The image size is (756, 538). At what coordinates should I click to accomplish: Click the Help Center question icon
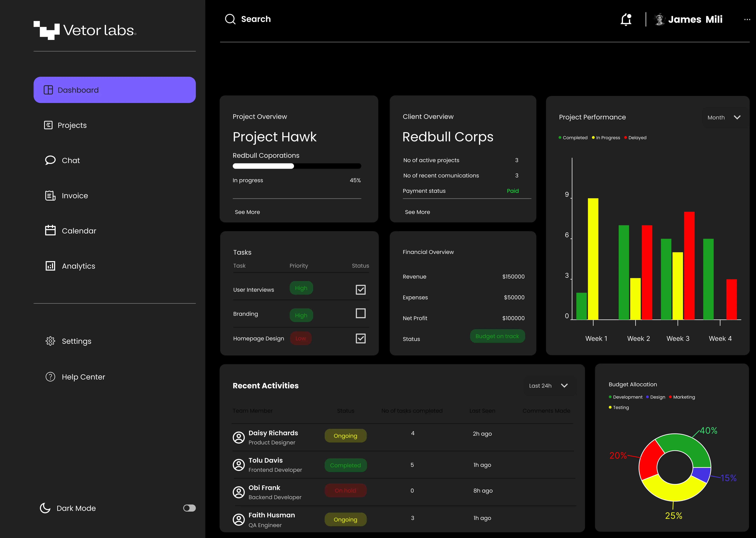click(x=50, y=377)
